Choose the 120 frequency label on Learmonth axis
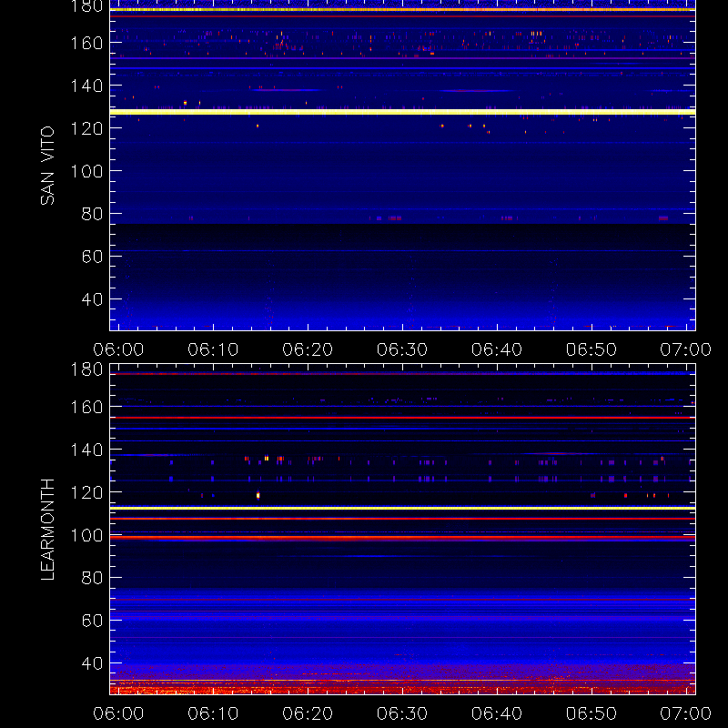 (x=86, y=492)
